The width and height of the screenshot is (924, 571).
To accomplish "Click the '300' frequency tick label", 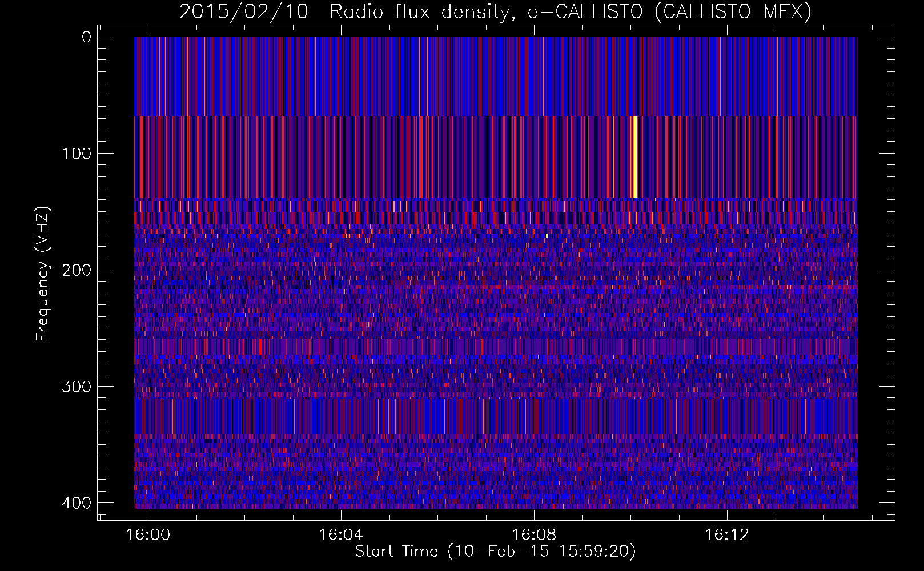I will point(77,387).
